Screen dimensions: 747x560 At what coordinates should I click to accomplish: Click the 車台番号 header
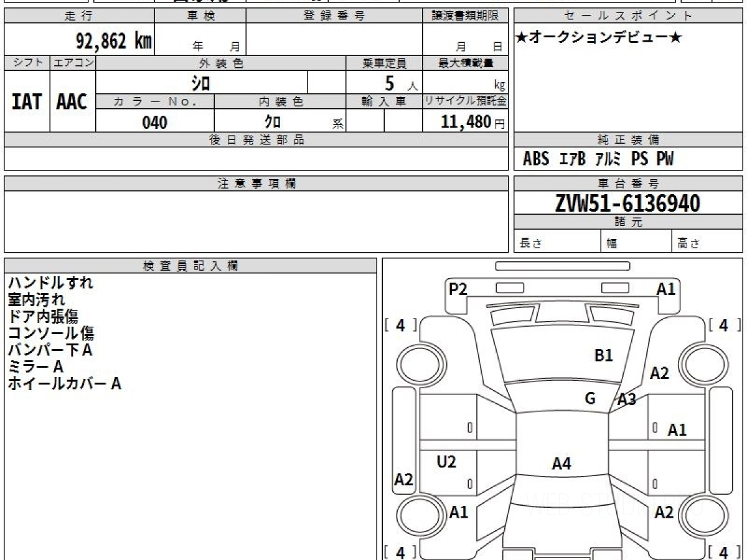point(629,184)
